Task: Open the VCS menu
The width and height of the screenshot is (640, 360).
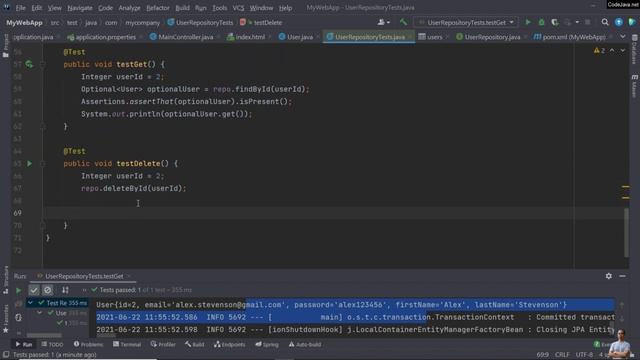Action: pyautogui.click(x=238, y=8)
